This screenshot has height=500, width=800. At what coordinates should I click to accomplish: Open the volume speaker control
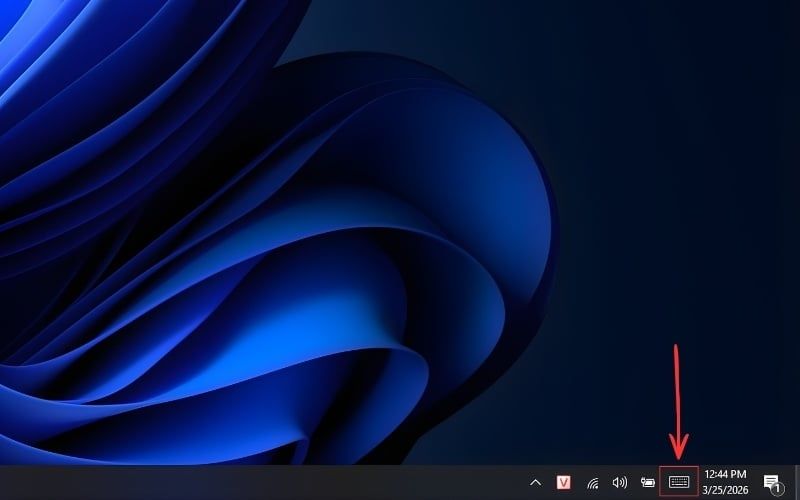point(619,482)
